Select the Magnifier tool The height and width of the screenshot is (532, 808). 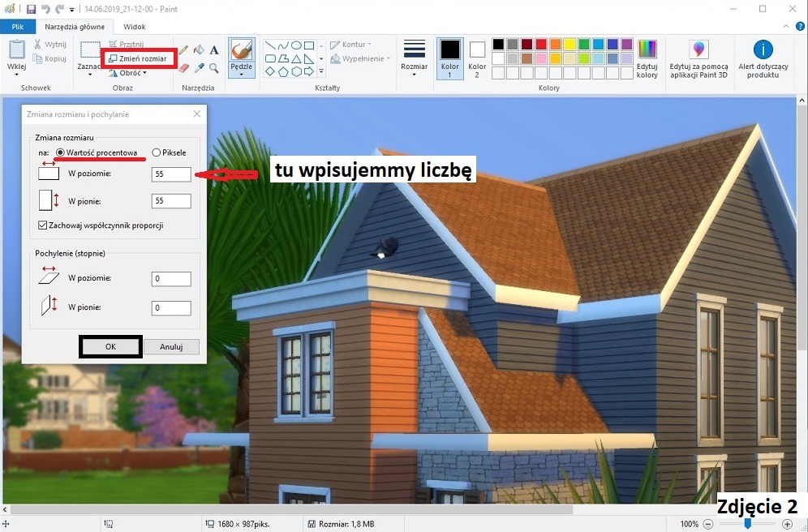(x=214, y=68)
